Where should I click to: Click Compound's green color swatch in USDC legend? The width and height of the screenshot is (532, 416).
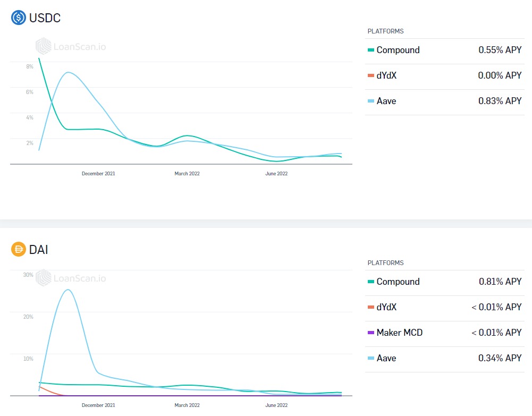(x=371, y=50)
